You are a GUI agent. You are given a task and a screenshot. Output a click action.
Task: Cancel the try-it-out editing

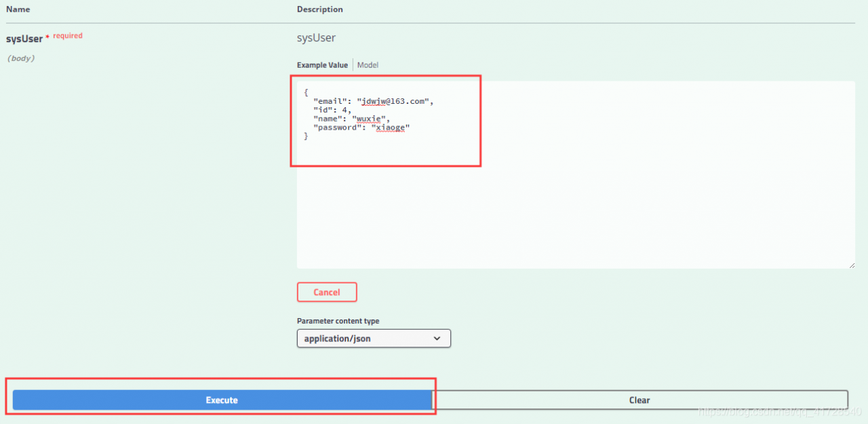tap(327, 292)
